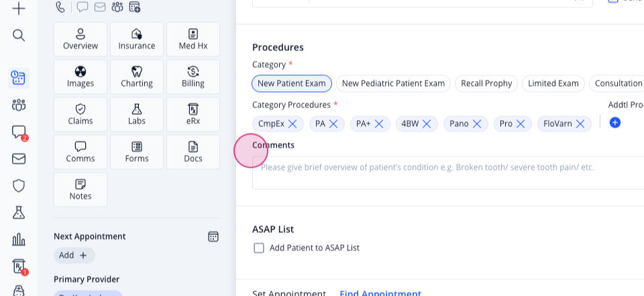Click the Add + next appointment button
644x296 pixels.
coord(74,255)
